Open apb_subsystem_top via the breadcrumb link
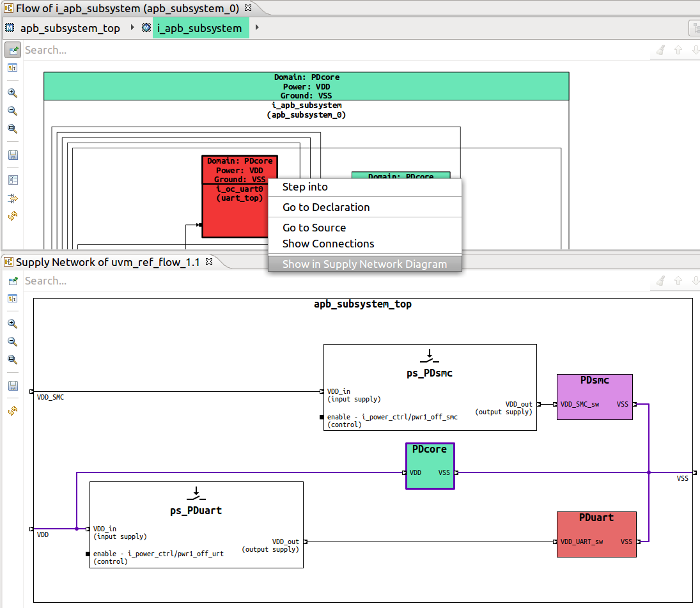 click(70, 28)
